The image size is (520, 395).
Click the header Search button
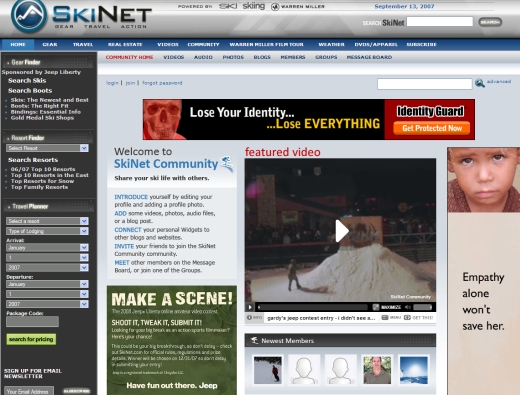[x=490, y=22]
